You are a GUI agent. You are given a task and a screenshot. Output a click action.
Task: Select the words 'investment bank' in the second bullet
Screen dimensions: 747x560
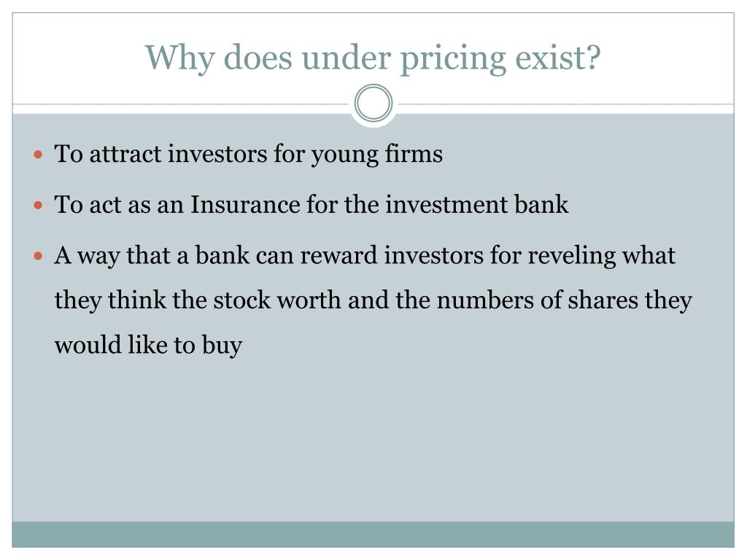point(477,205)
